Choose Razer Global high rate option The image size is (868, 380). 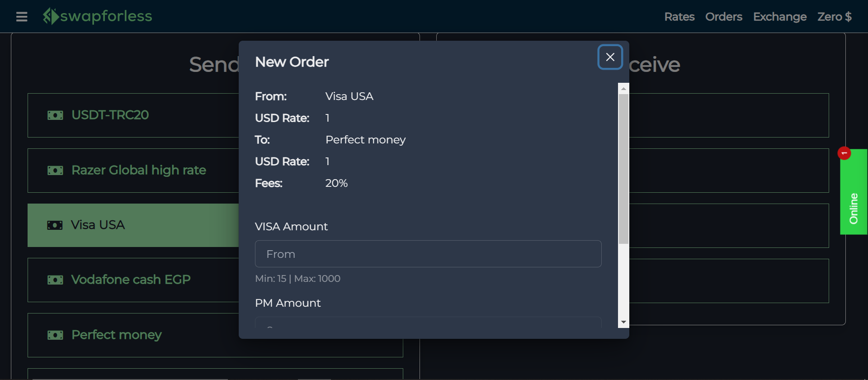tap(138, 170)
